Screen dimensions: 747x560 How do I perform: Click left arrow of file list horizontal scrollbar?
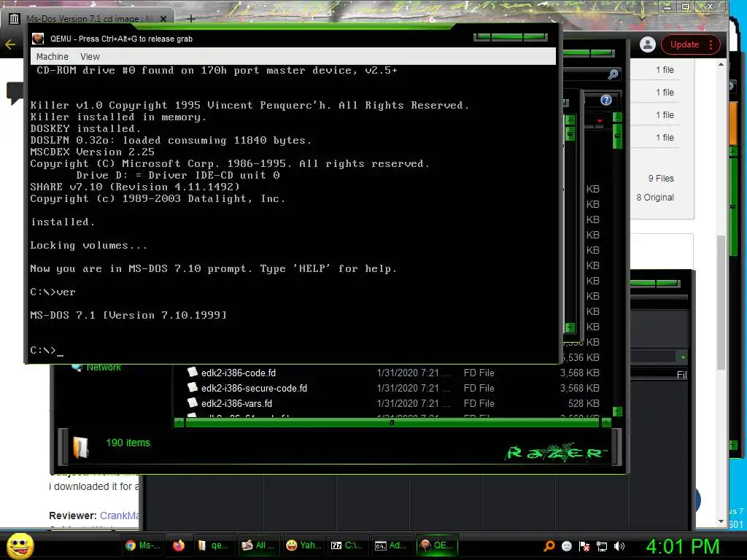[x=179, y=422]
